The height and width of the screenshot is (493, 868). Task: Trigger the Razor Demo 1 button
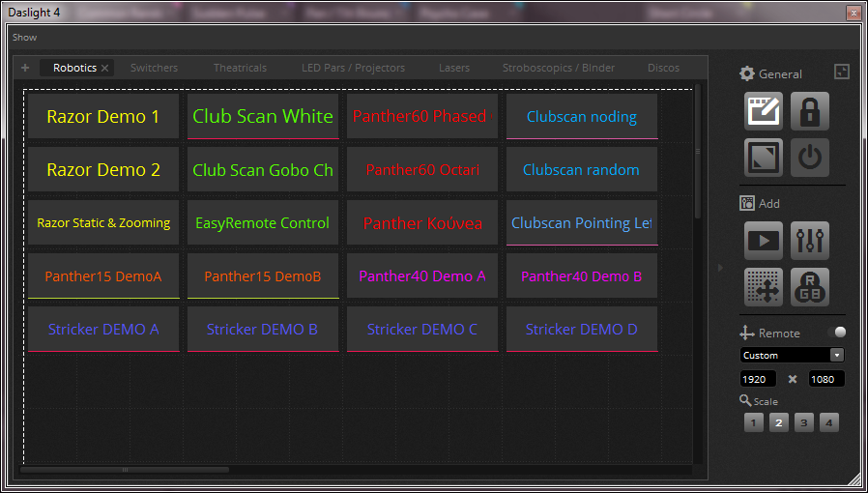pos(103,116)
